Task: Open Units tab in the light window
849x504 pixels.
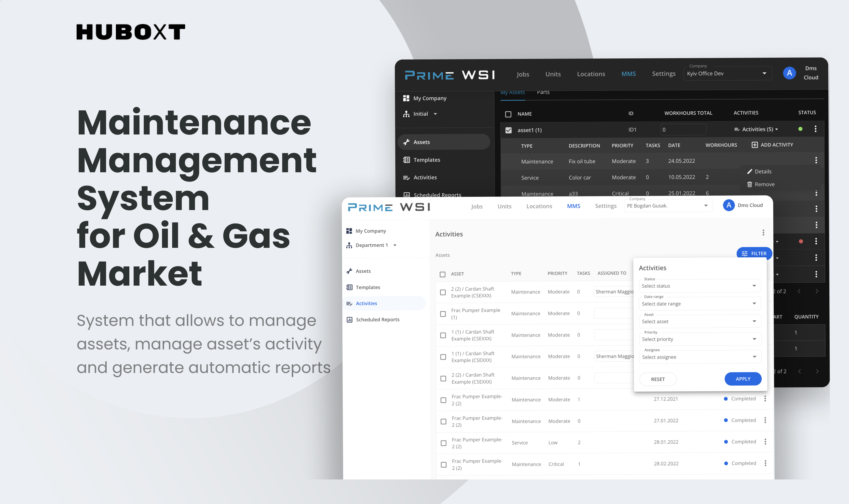Action: [504, 206]
